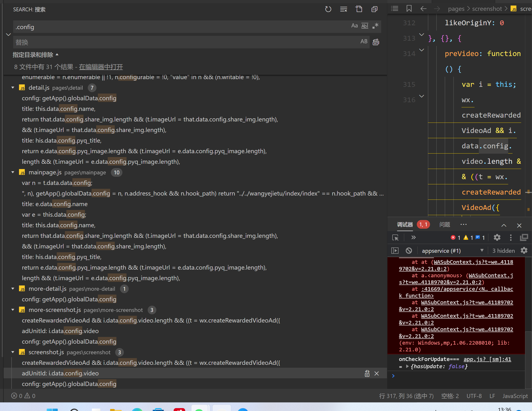The width and height of the screenshot is (532, 411).
Task: Switch to the 调试器 tab
Action: tap(405, 224)
